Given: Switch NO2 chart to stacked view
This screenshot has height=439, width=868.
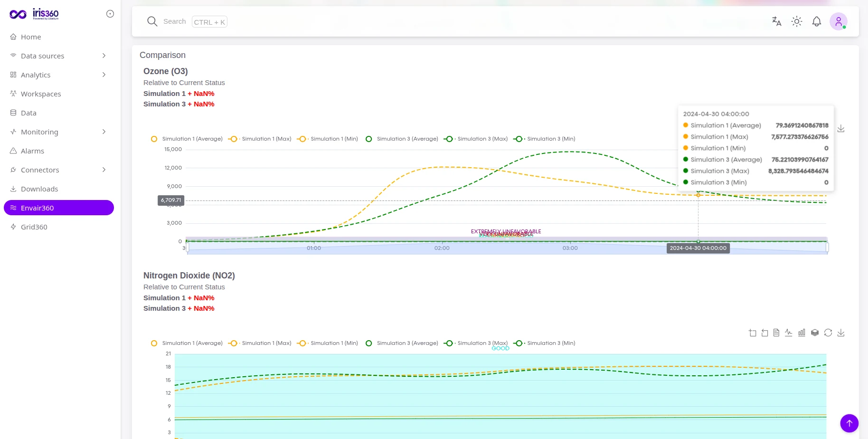Looking at the screenshot, I should [815, 333].
